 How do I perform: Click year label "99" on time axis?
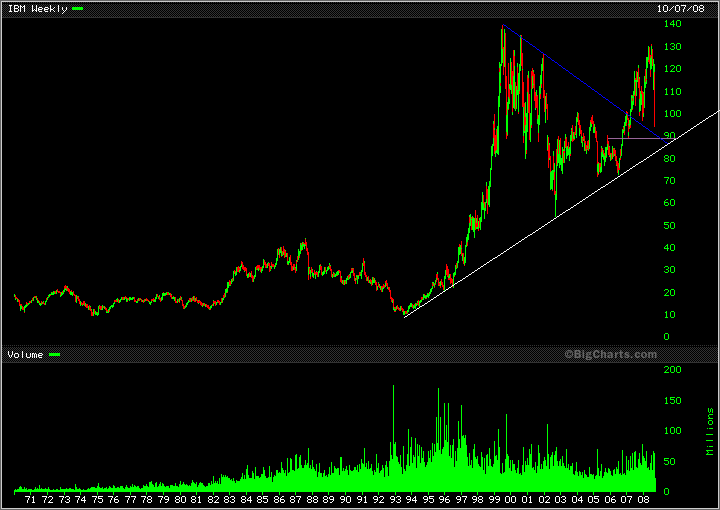click(x=495, y=499)
